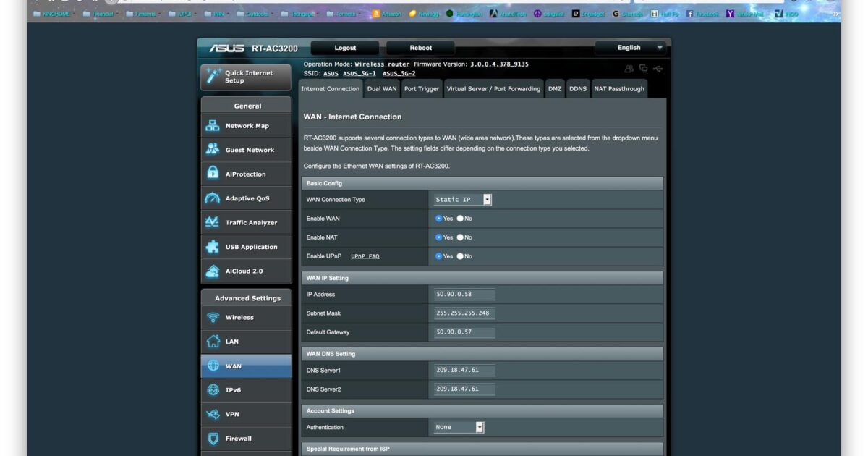Viewport: 868px width, 456px height.
Task: Open AiProtection via its lock icon
Action: click(x=213, y=174)
